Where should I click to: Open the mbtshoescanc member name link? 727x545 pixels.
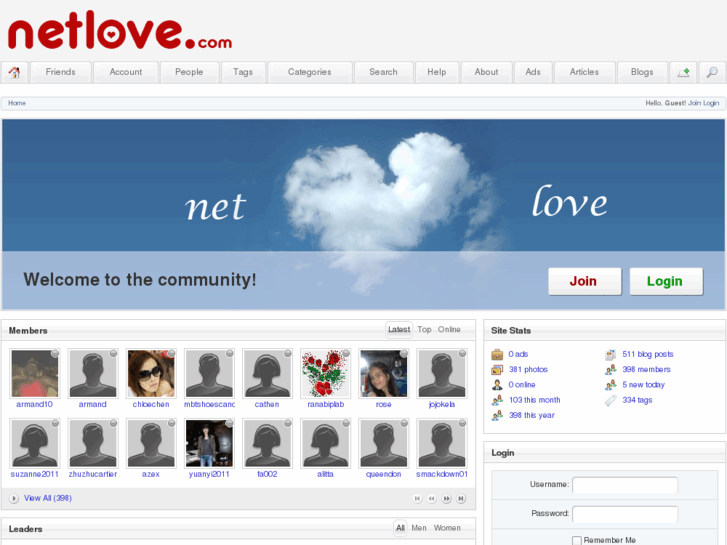[x=209, y=404]
